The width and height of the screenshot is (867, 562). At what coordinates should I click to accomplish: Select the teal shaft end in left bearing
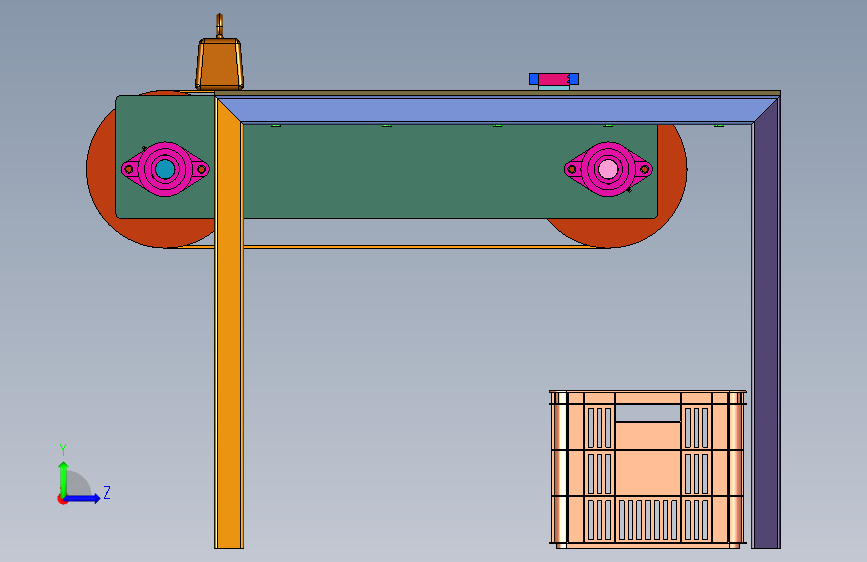click(x=165, y=169)
